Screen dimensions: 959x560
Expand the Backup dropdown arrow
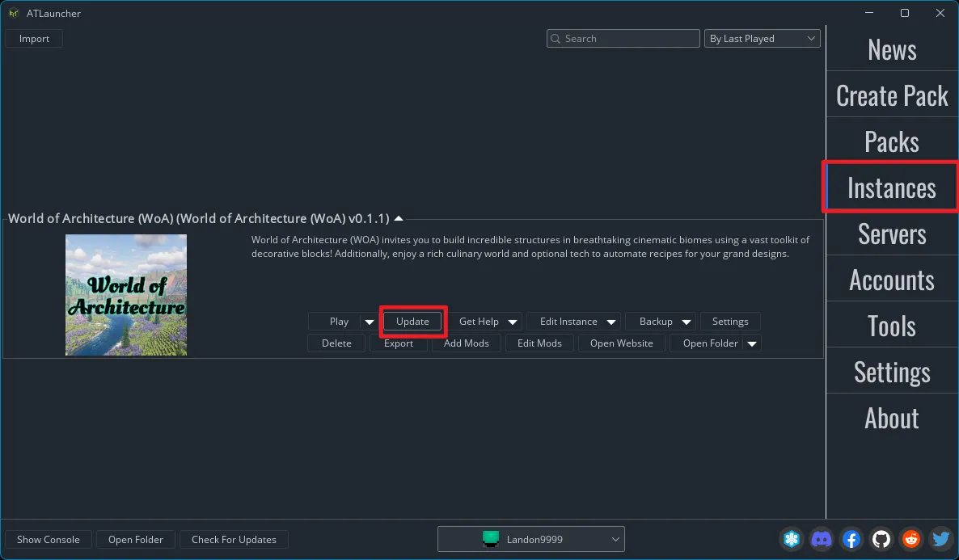point(687,322)
